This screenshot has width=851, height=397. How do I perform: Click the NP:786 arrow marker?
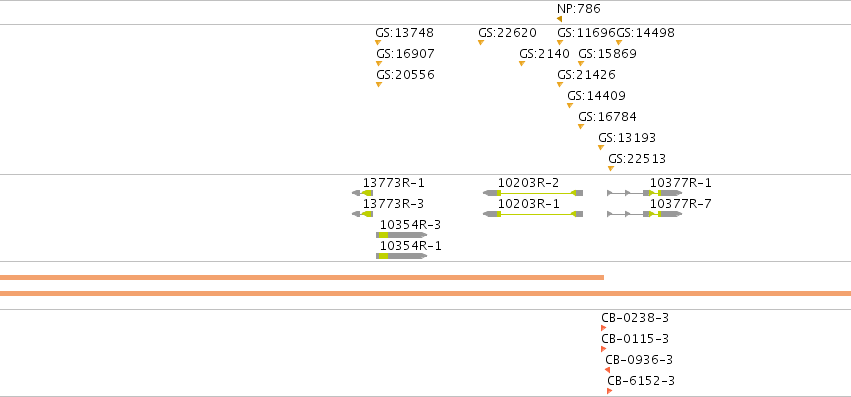[x=560, y=19]
